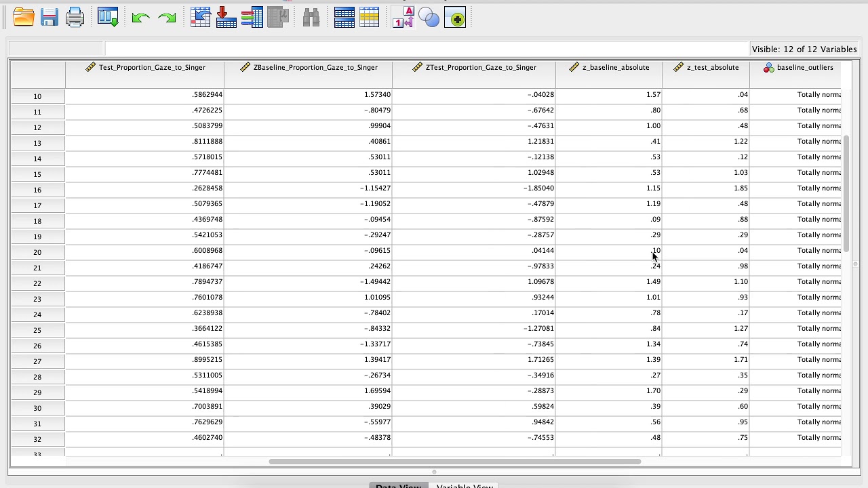Image resolution: width=868 pixels, height=488 pixels.
Task: Select row number 24
Action: pyautogui.click(x=37, y=314)
